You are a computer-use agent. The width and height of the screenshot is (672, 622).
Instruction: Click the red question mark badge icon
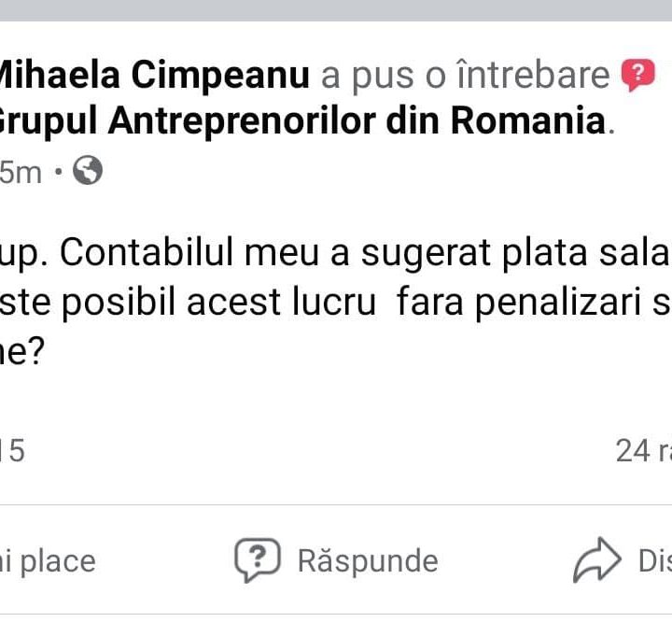(637, 76)
